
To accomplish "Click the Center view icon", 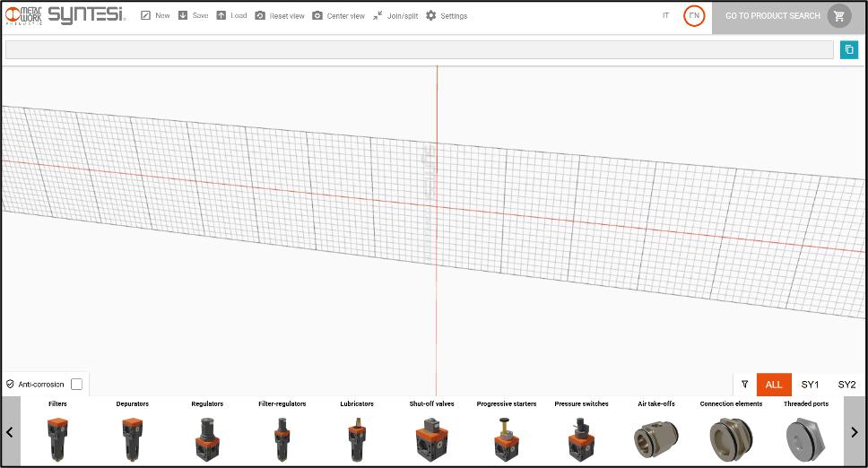I will tap(317, 16).
